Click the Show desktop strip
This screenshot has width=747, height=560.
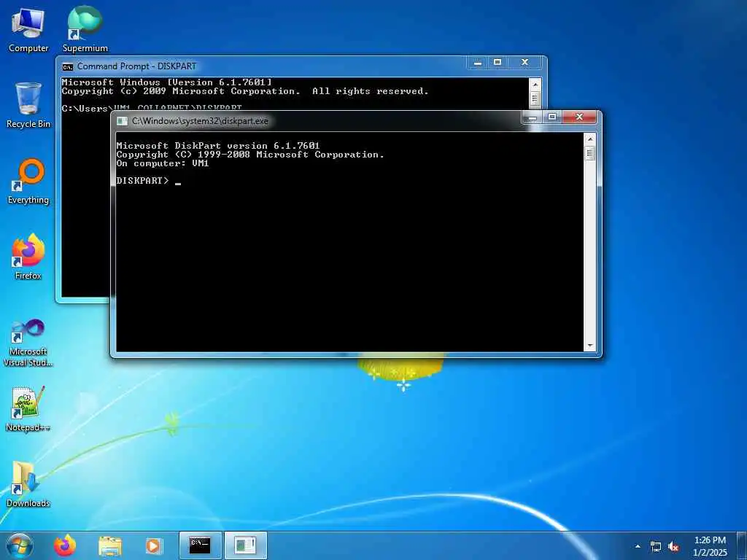[743, 545]
